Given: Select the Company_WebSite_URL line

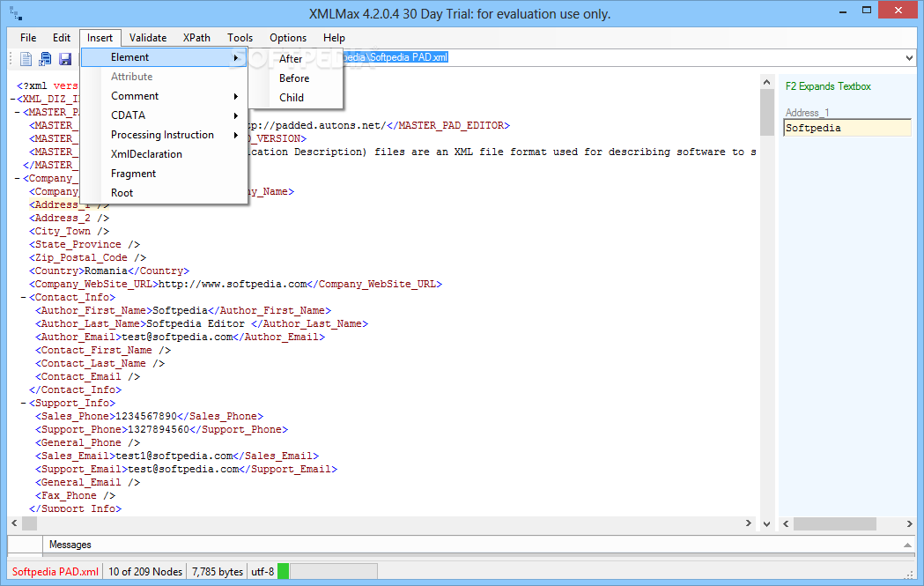Looking at the screenshot, I should point(236,284).
